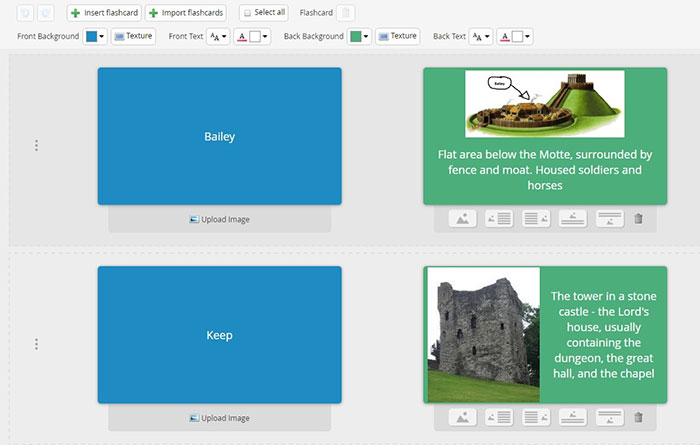This screenshot has width=700, height=445.
Task: Expand Back Text font size dropdown
Action: [481, 36]
